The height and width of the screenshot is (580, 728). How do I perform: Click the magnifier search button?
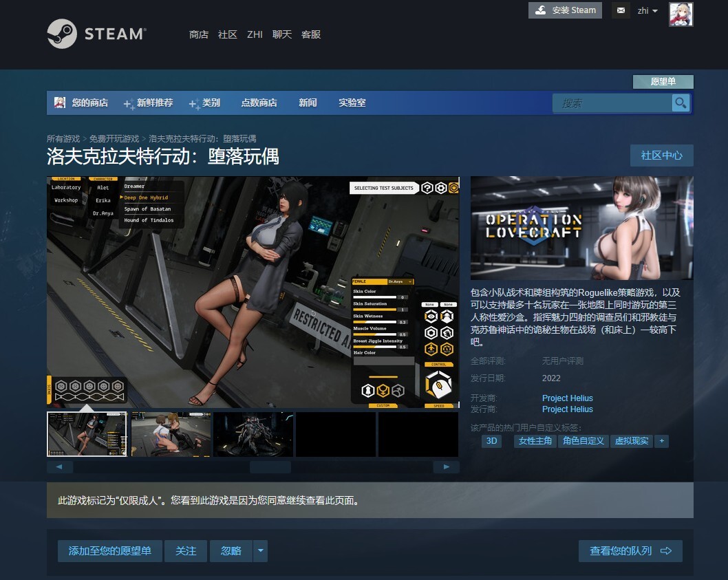681,103
